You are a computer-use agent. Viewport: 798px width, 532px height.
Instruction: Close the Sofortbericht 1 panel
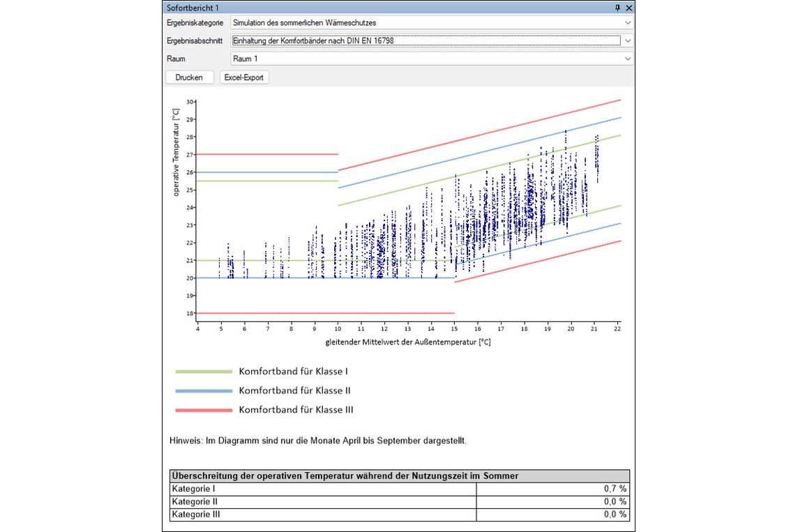[629, 8]
